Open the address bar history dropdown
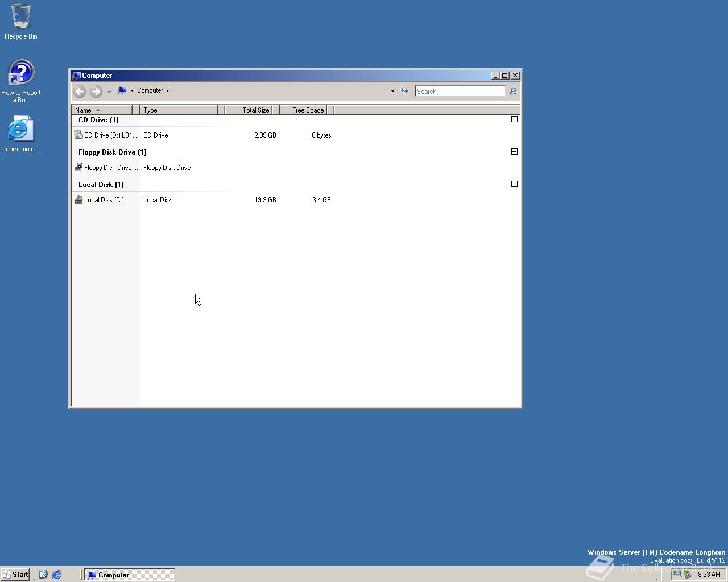Screen dimensions: 728x582 [x=392, y=91]
